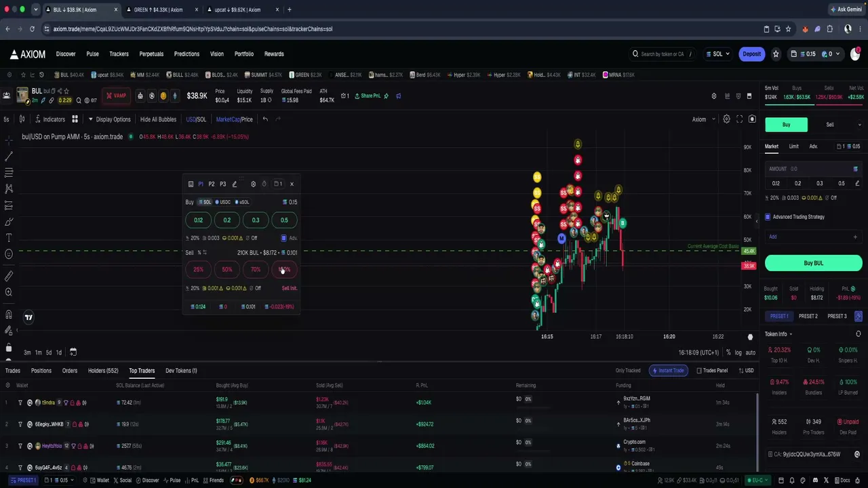Click the Deposit button

751,54
